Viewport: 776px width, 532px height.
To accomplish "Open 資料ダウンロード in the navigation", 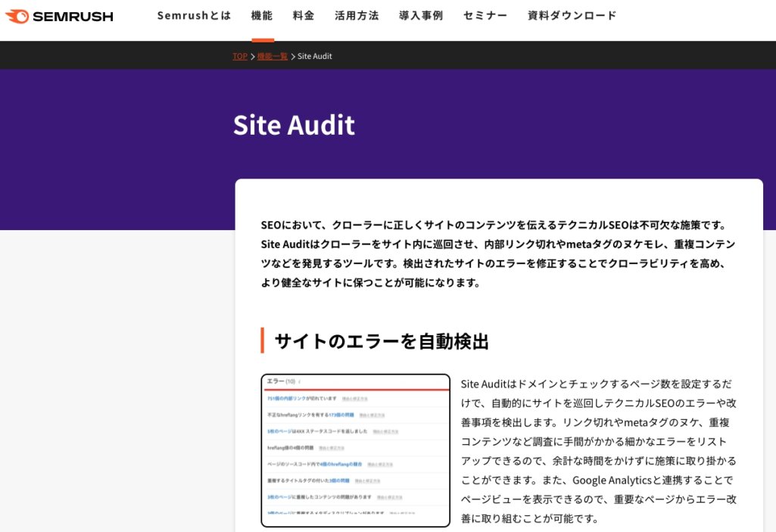I will coord(569,14).
